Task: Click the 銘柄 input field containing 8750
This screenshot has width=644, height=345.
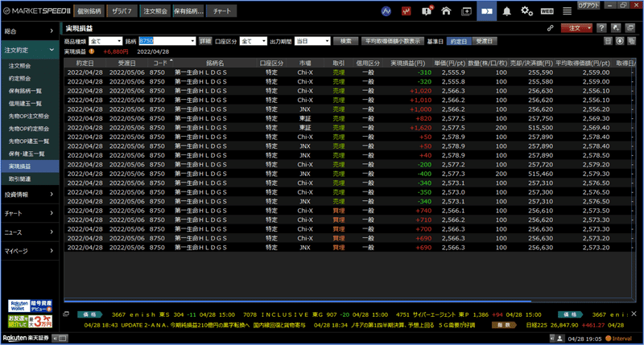Action: 164,42
